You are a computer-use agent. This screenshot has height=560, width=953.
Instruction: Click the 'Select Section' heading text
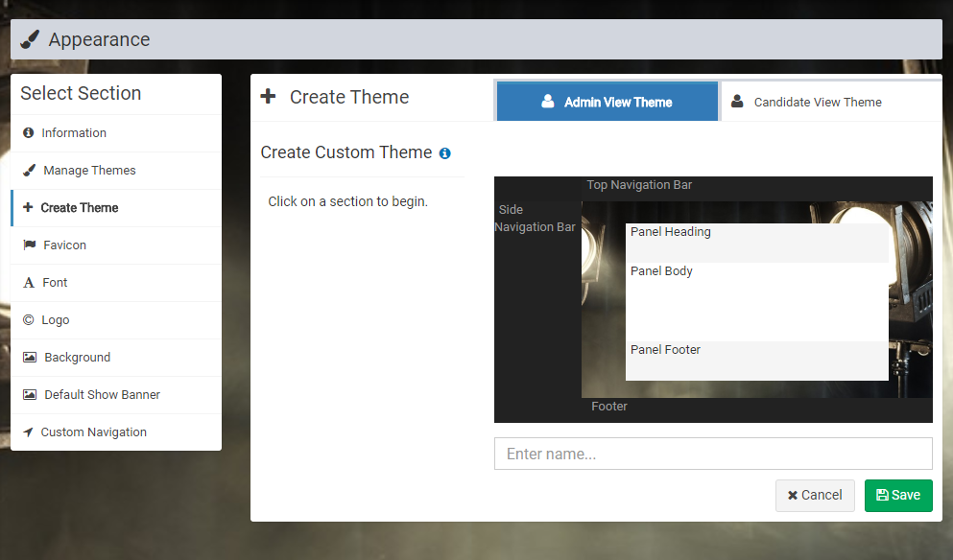pyautogui.click(x=81, y=93)
